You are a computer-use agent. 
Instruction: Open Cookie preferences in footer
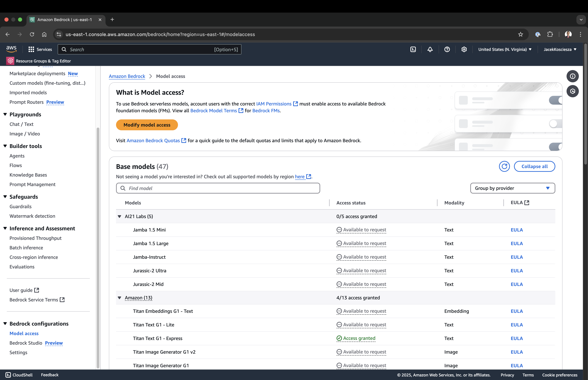tap(560, 375)
